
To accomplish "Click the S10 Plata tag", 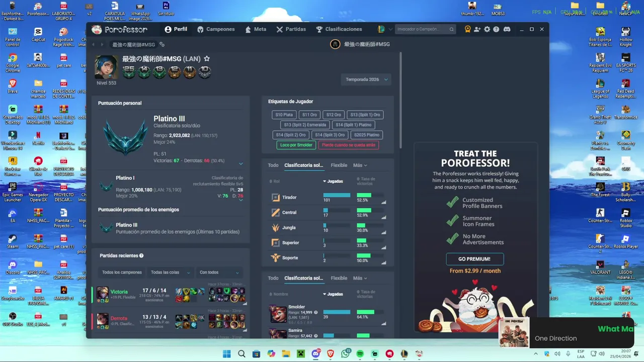I will [x=284, y=115].
